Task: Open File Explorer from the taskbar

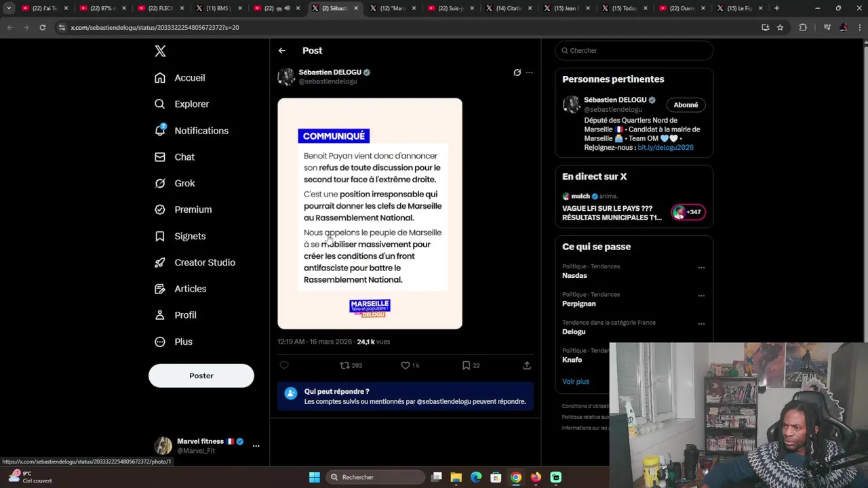Action: 456,477
